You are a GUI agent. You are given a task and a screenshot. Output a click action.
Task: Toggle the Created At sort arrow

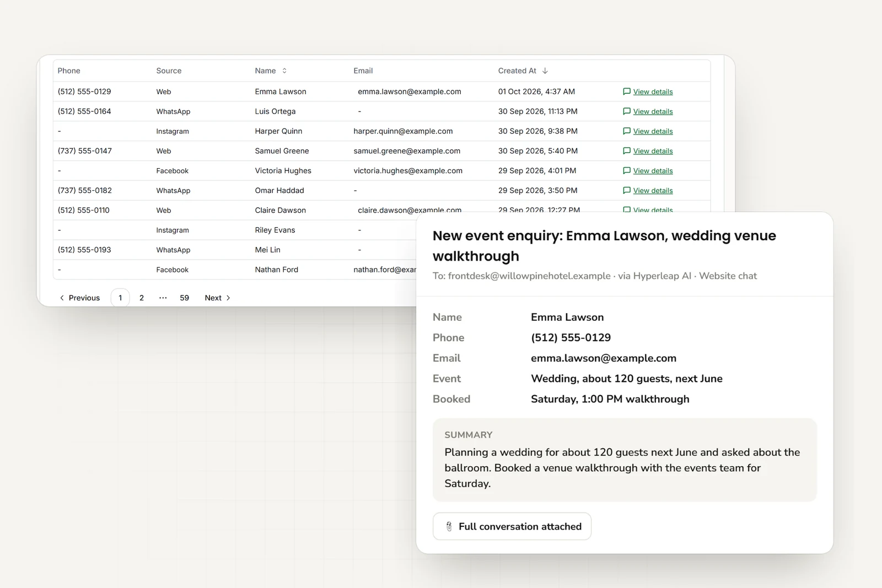coord(545,71)
